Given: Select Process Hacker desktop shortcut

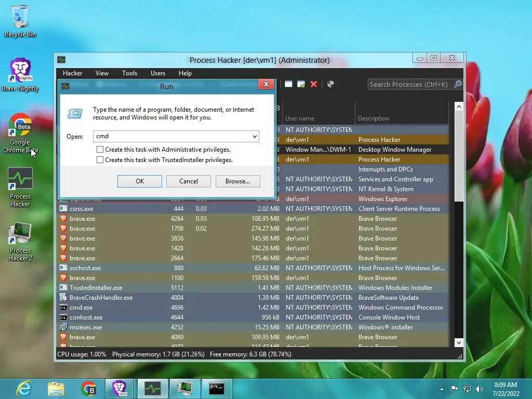Looking at the screenshot, I should [x=20, y=187].
